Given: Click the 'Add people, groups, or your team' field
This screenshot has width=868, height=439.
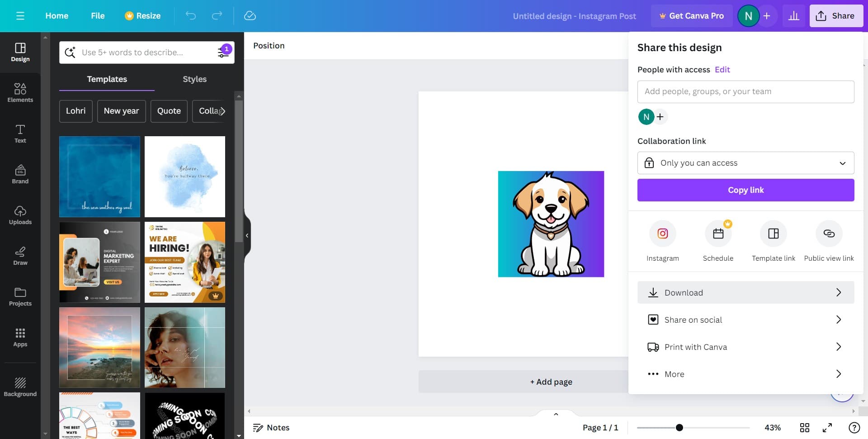Looking at the screenshot, I should point(745,91).
